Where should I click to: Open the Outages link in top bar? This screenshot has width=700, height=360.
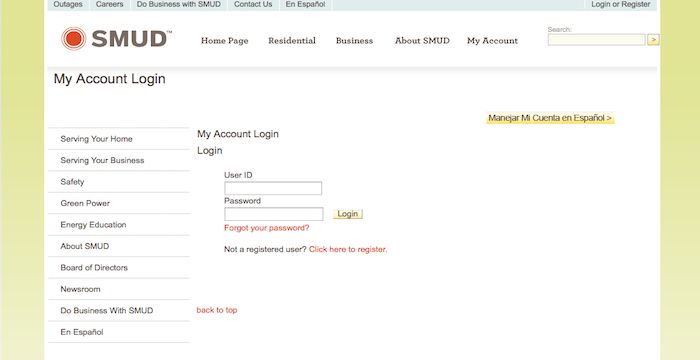coord(68,4)
